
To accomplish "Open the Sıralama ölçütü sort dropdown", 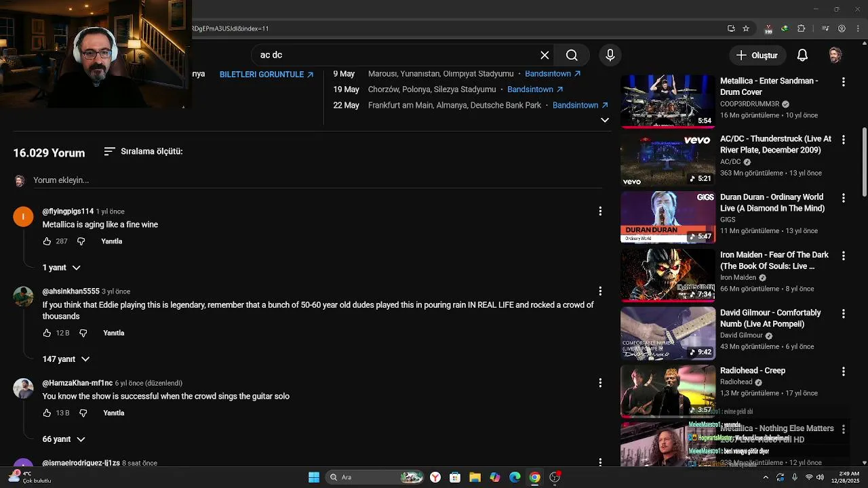I will 143,151.
